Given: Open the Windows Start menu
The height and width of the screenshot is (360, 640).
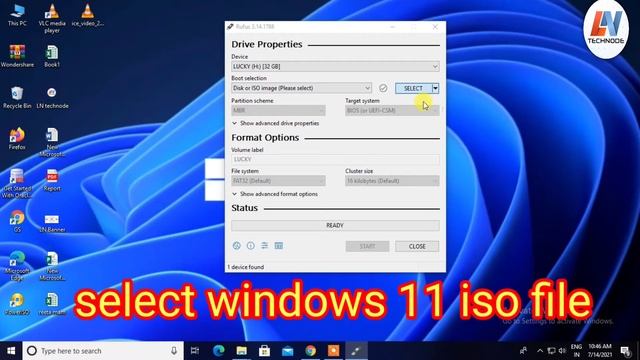Looking at the screenshot, I should [11, 351].
